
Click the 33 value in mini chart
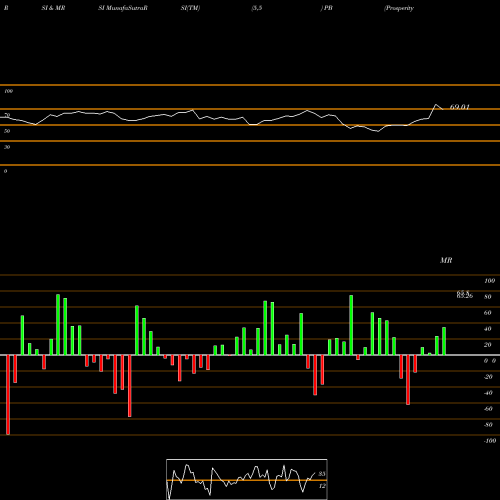(x=322, y=474)
